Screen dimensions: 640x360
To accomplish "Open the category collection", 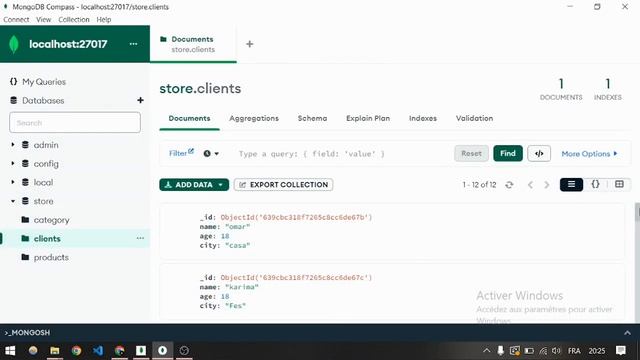I will [x=51, y=220].
